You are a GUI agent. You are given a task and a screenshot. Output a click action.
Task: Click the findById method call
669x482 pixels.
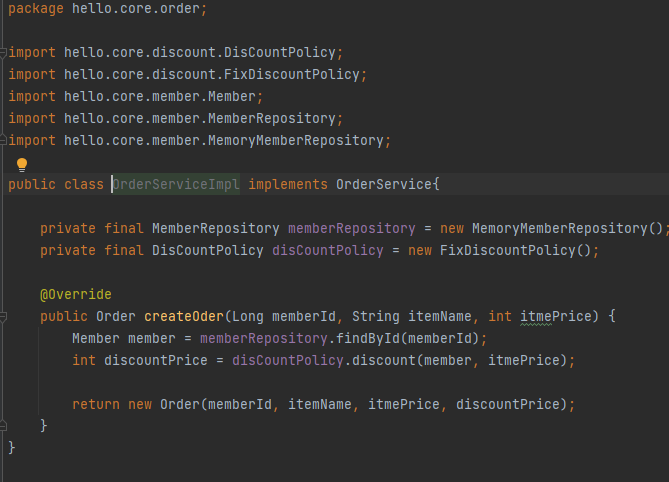368,339
